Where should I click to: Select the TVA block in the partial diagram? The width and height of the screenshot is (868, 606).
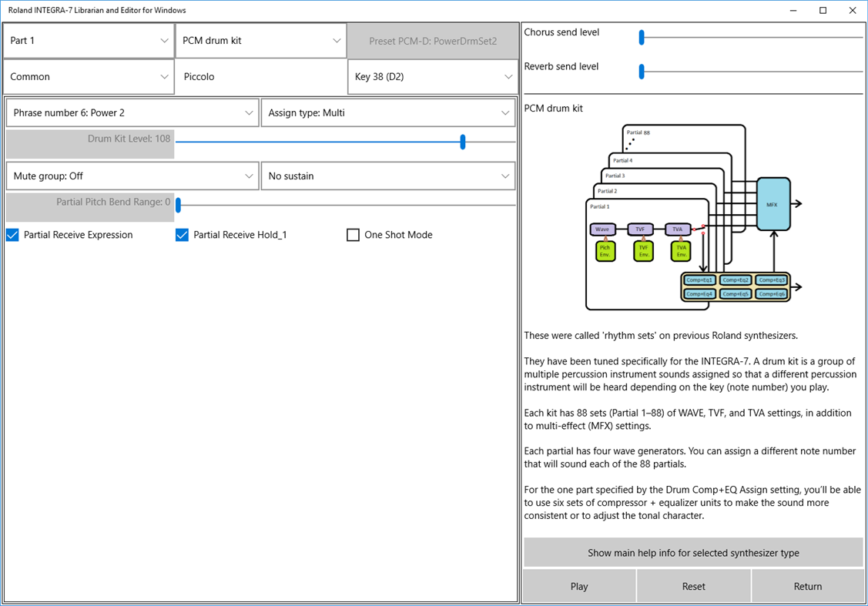coord(678,229)
